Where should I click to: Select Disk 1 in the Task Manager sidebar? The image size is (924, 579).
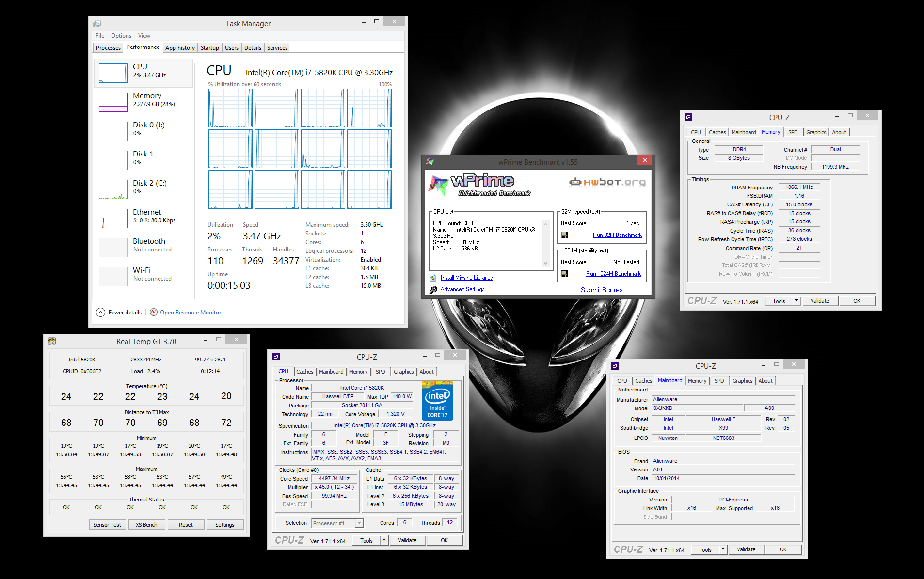[143, 160]
